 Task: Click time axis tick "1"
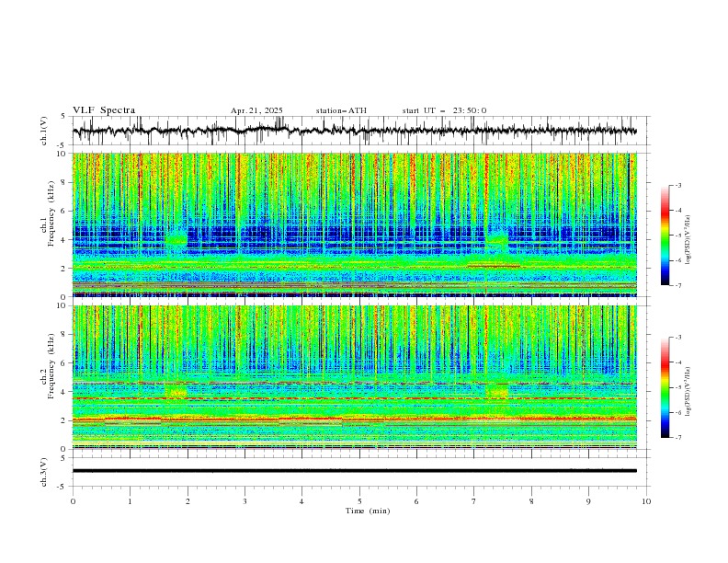[x=130, y=501]
